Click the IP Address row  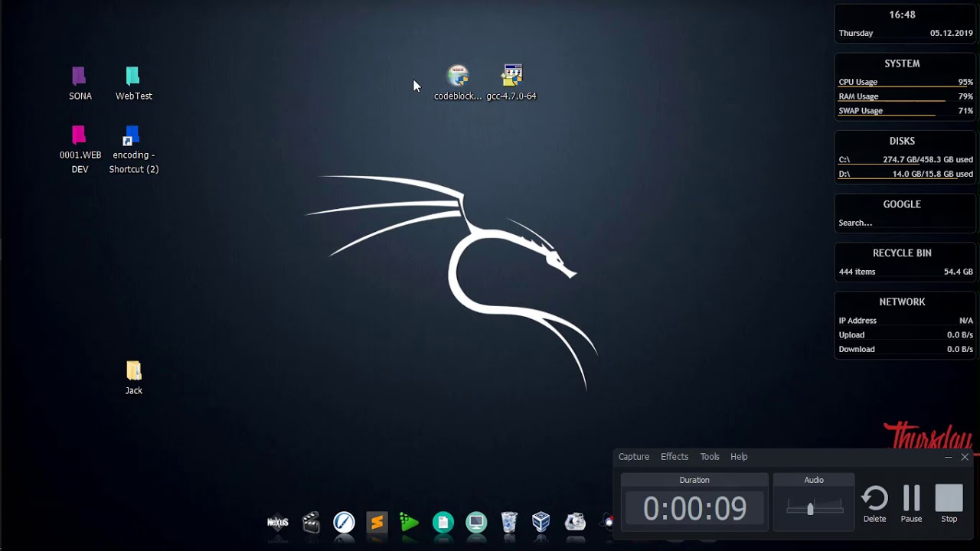click(x=906, y=321)
